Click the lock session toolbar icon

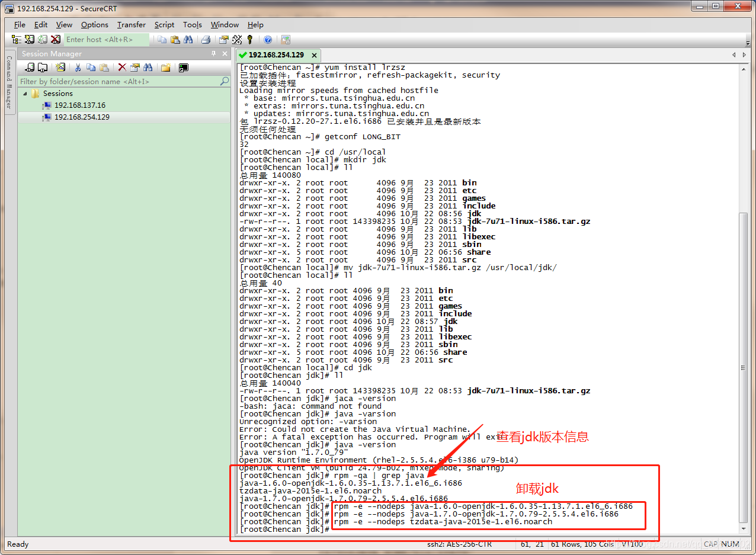click(x=286, y=40)
